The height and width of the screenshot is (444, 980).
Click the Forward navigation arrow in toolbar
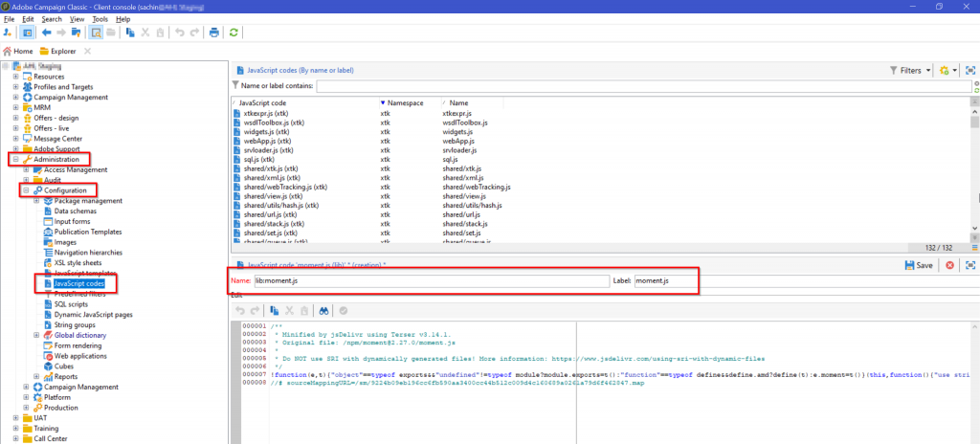pyautogui.click(x=61, y=33)
